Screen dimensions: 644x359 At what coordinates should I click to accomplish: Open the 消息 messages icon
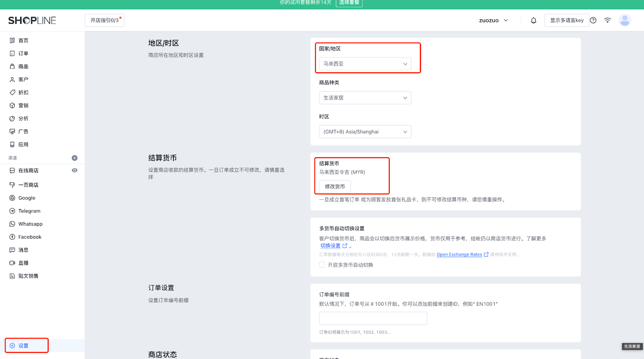[12, 250]
